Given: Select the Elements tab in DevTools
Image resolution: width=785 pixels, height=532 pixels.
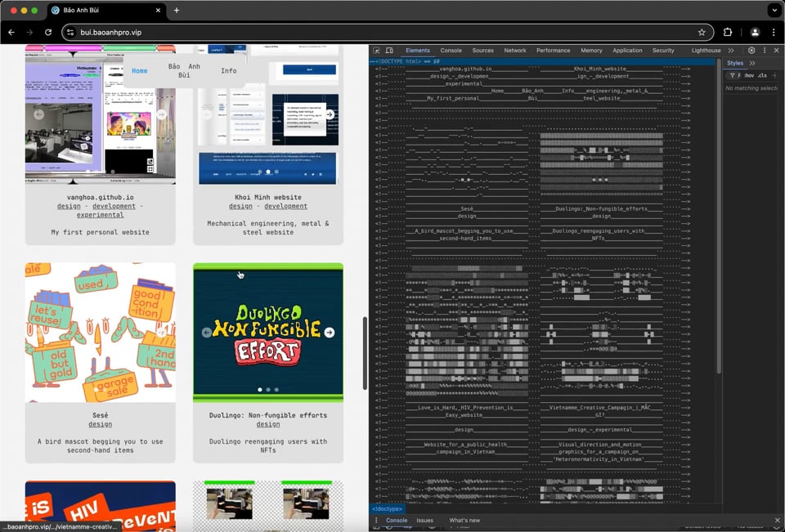Looking at the screenshot, I should [x=418, y=51].
